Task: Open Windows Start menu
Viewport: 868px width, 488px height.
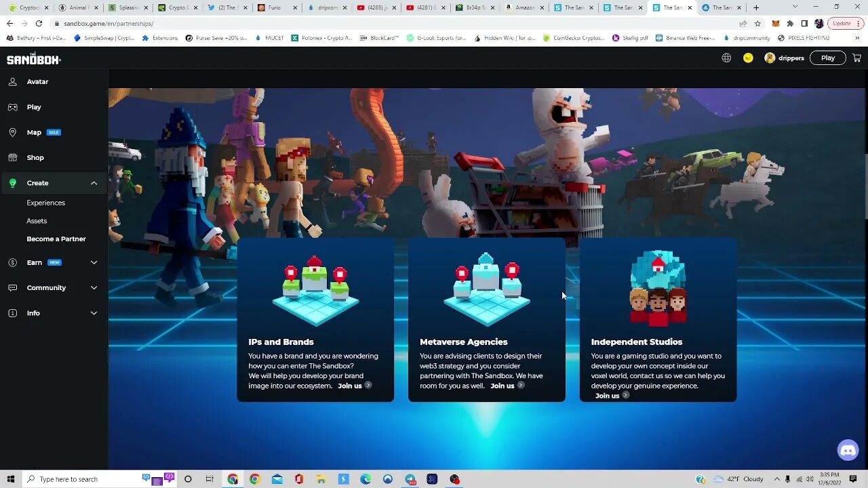Action: click(x=11, y=479)
